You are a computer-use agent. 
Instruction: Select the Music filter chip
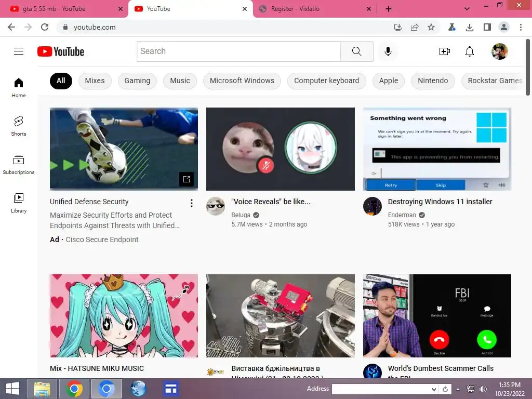pos(180,81)
